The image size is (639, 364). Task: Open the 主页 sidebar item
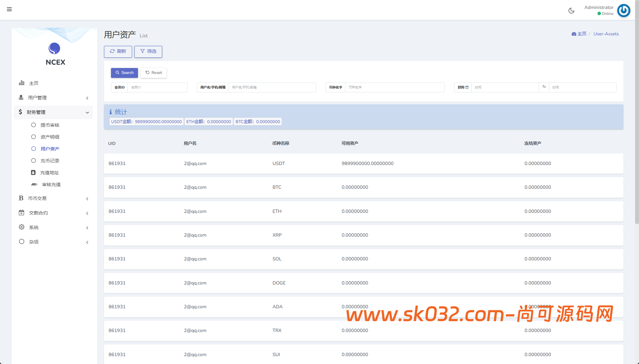click(53, 83)
